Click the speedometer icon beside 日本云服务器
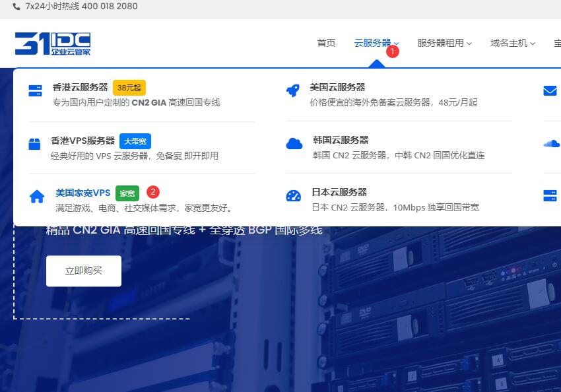Screen dimensions: 561x392 [294, 196]
